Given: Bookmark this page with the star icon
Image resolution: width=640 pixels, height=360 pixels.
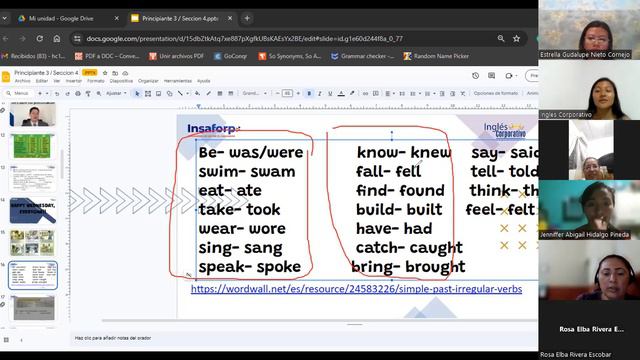Looking at the screenshot, I should coord(516,38).
